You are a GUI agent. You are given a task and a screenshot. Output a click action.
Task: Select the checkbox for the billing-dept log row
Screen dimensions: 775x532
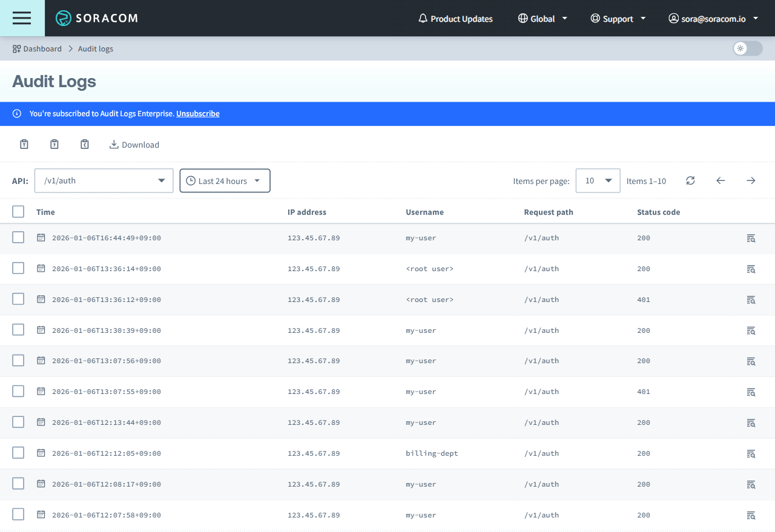click(x=18, y=453)
